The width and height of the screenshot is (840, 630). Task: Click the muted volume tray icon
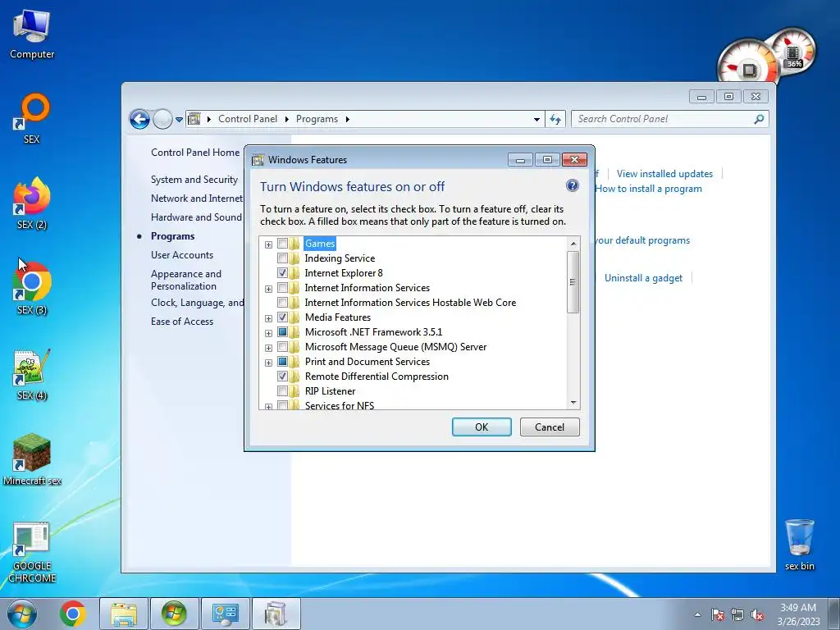point(757,614)
